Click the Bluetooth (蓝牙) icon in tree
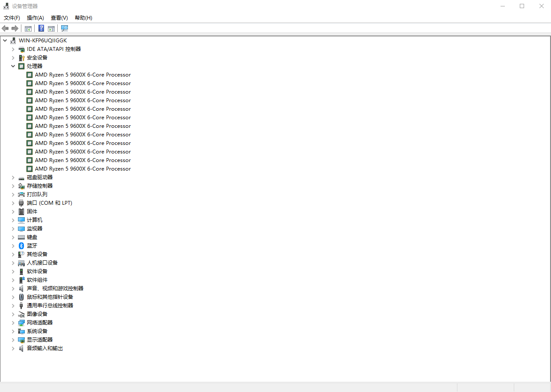The height and width of the screenshot is (392, 551). [x=21, y=246]
